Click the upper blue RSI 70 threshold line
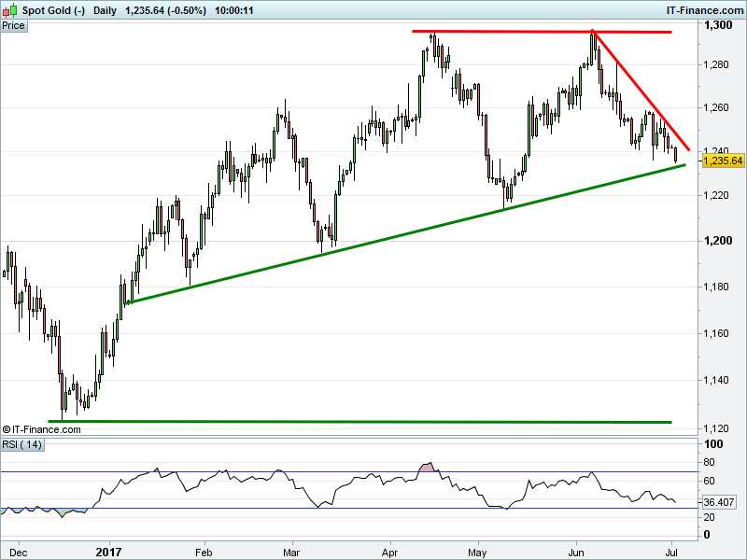 tap(348, 472)
